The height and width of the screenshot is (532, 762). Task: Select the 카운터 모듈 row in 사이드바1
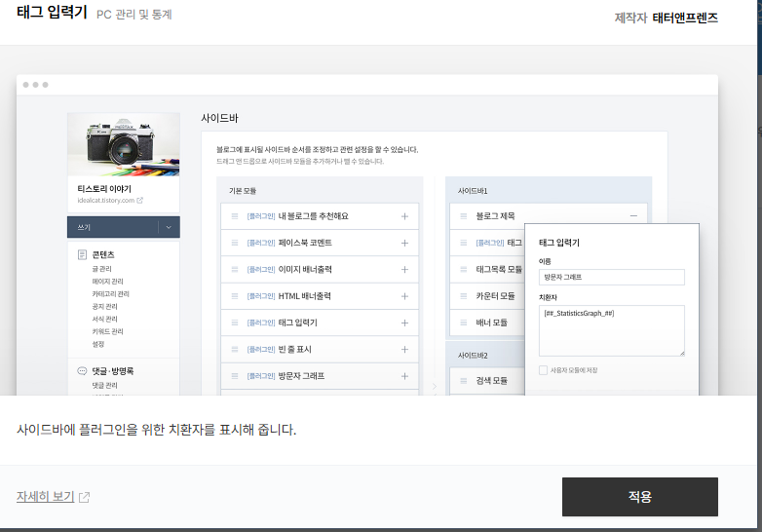click(487, 296)
